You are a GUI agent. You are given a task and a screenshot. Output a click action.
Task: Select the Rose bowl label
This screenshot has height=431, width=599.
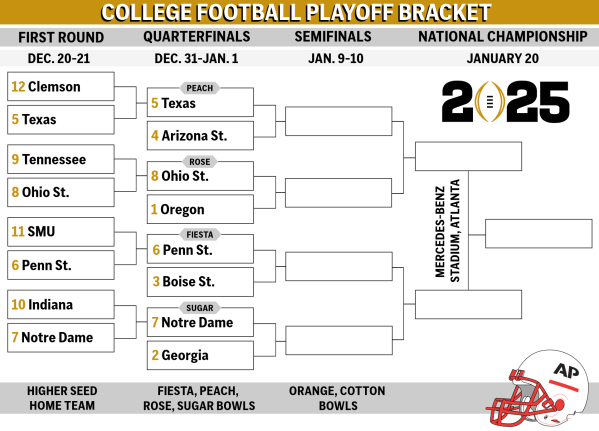point(200,162)
